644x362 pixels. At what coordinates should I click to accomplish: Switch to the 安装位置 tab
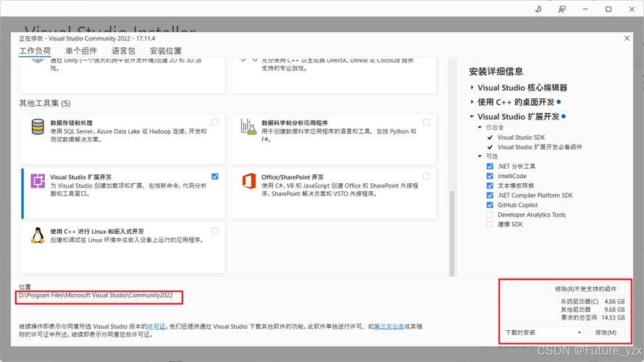pyautogui.click(x=166, y=51)
